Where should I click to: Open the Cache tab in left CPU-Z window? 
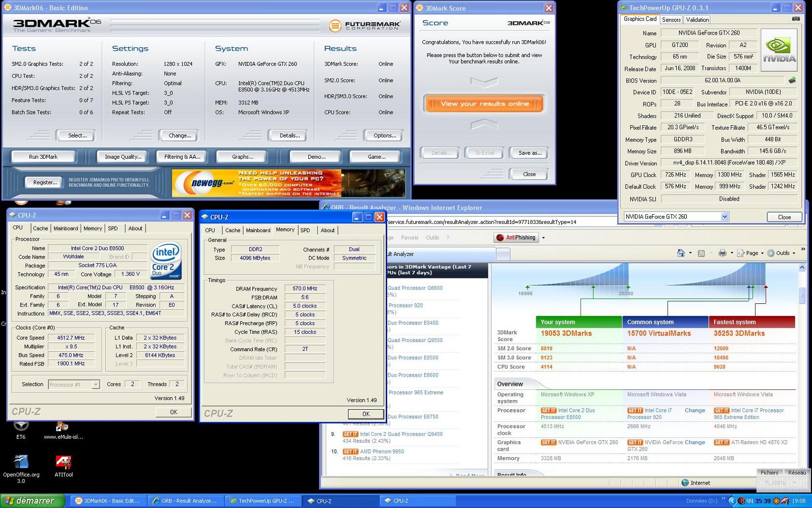[40, 229]
